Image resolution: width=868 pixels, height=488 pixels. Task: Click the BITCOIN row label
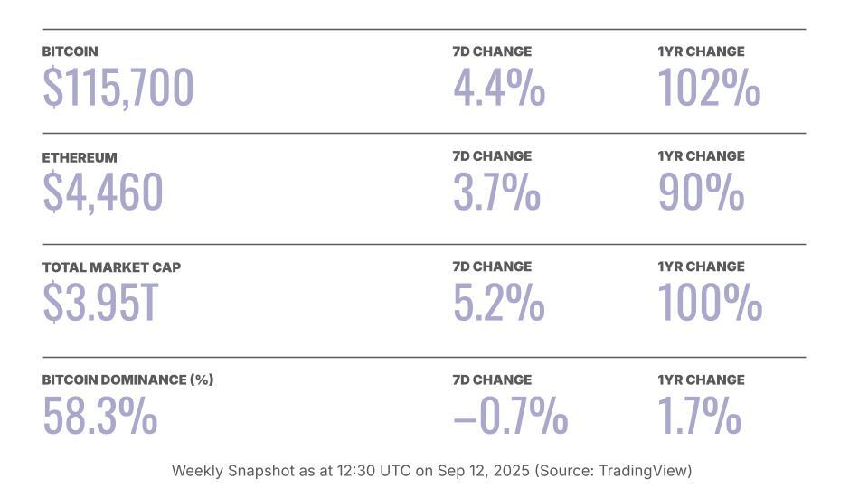click(x=70, y=52)
